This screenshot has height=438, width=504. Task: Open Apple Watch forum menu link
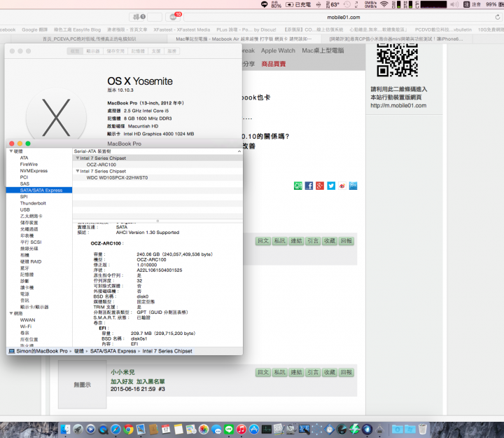278,50
